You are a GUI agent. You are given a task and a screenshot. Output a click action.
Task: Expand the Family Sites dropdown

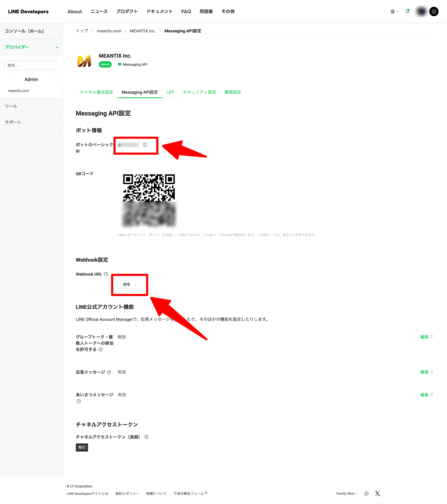(x=347, y=493)
